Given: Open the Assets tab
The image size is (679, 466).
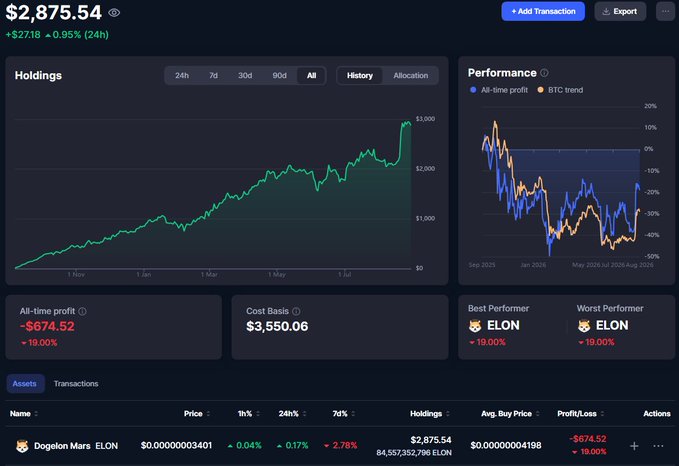Looking at the screenshot, I should [x=25, y=384].
